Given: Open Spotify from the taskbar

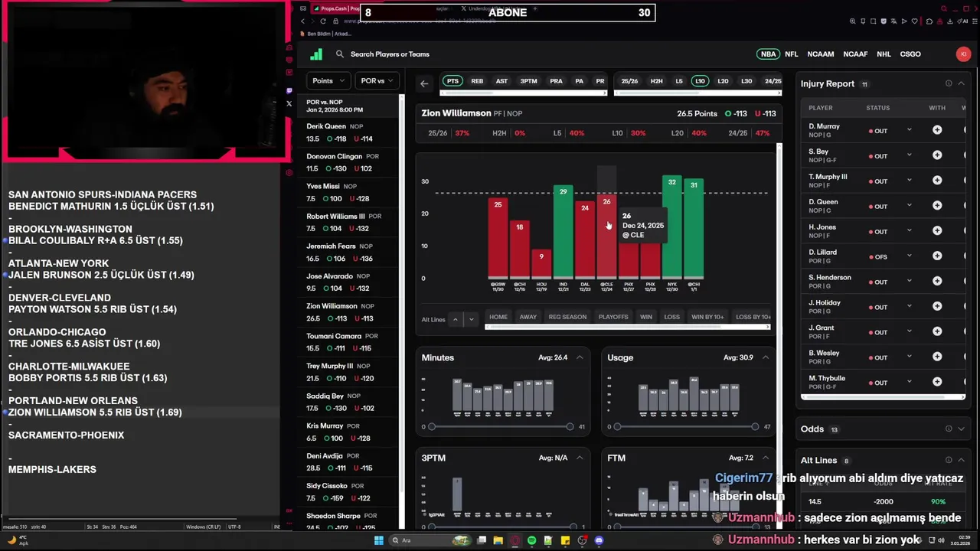Looking at the screenshot, I should [531, 540].
